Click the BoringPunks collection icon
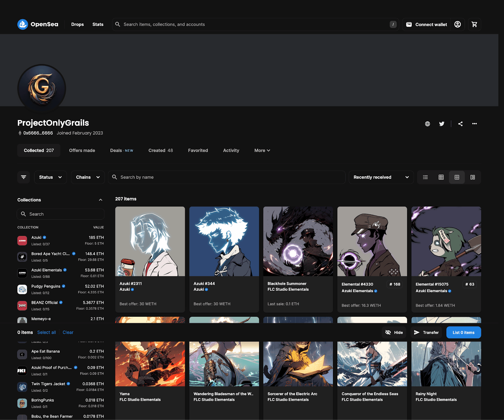 pos(22,403)
